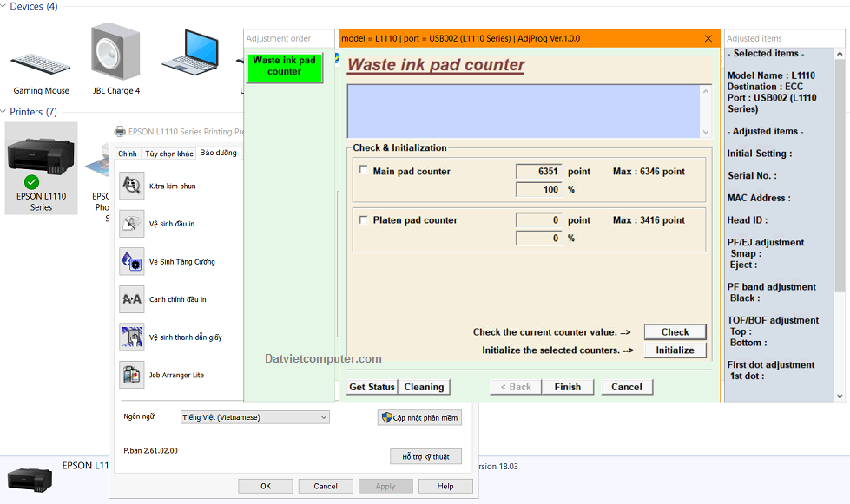Viewport: 850px width, 504px height.
Task: Collapse the Printers (7) section
Action: (x=3, y=112)
